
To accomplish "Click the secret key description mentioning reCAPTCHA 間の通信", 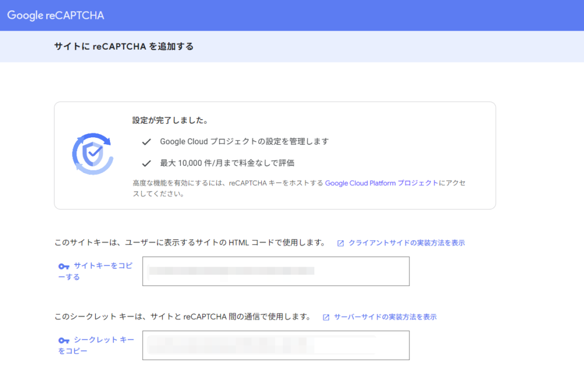I will click(x=183, y=316).
